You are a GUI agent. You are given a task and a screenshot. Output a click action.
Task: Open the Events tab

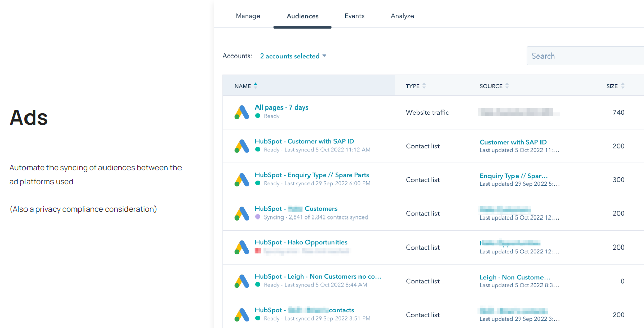(x=354, y=16)
